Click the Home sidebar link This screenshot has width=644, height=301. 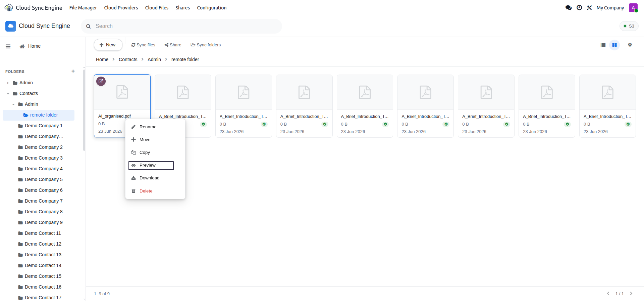pos(30,46)
